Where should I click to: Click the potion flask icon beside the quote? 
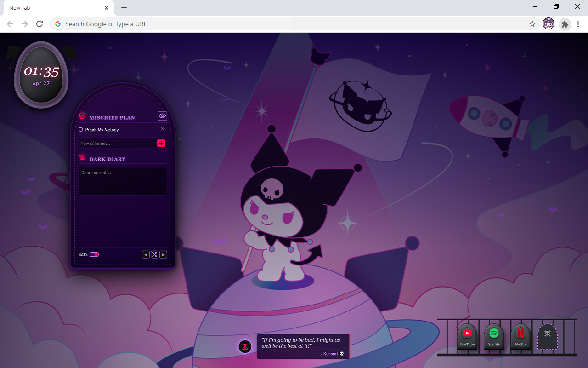pos(245,346)
